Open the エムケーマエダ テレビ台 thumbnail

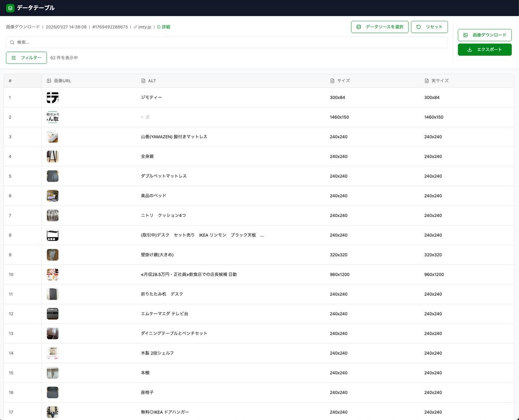(x=53, y=314)
